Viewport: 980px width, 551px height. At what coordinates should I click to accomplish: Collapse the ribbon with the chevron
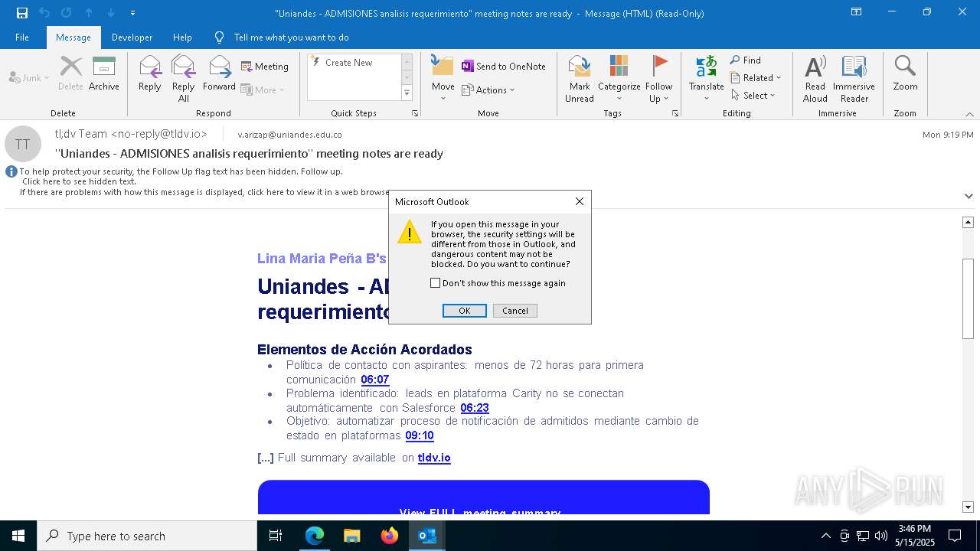(969, 114)
